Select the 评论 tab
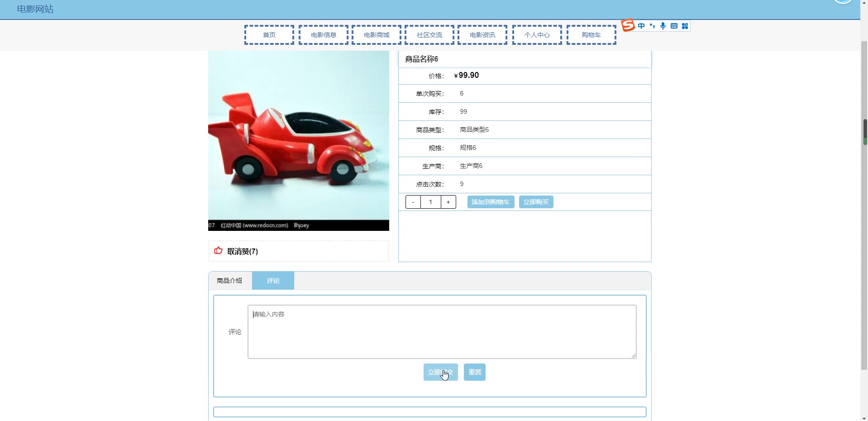This screenshot has width=868, height=421. 273,281
